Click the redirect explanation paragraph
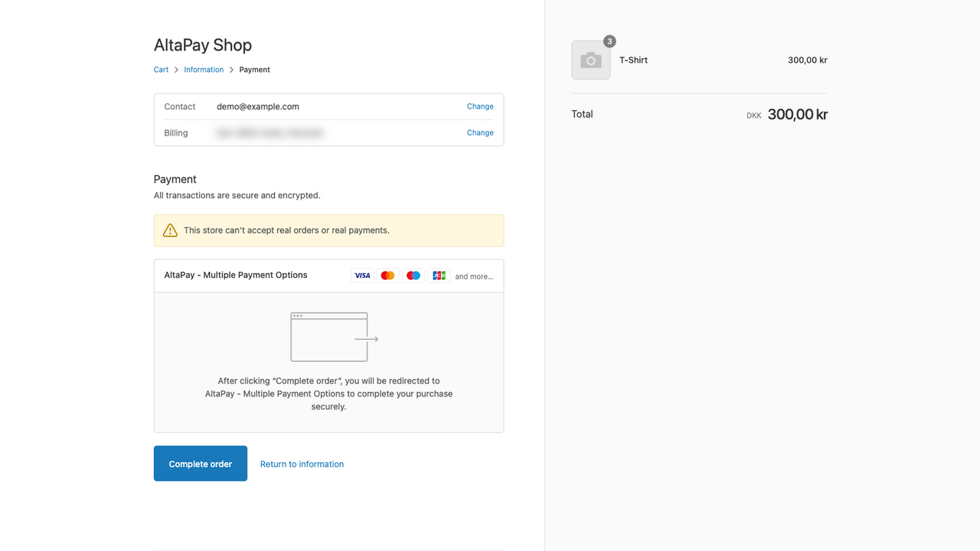 [328, 393]
